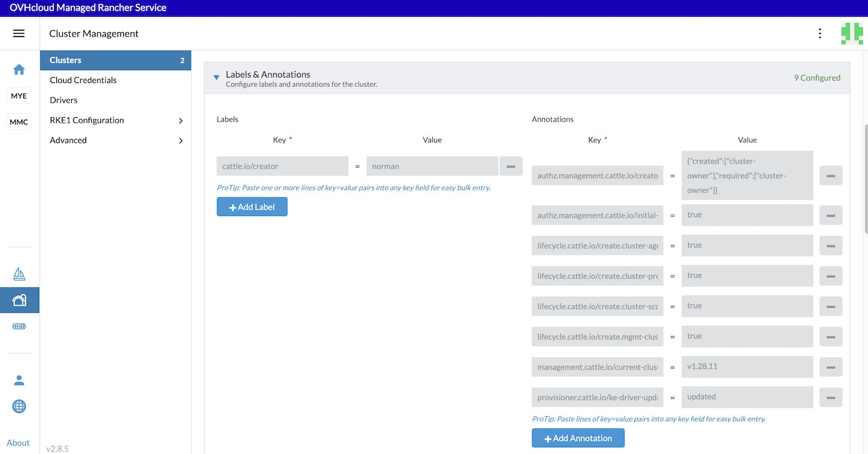Click the v1.28.11 annotation value field

[747, 367]
